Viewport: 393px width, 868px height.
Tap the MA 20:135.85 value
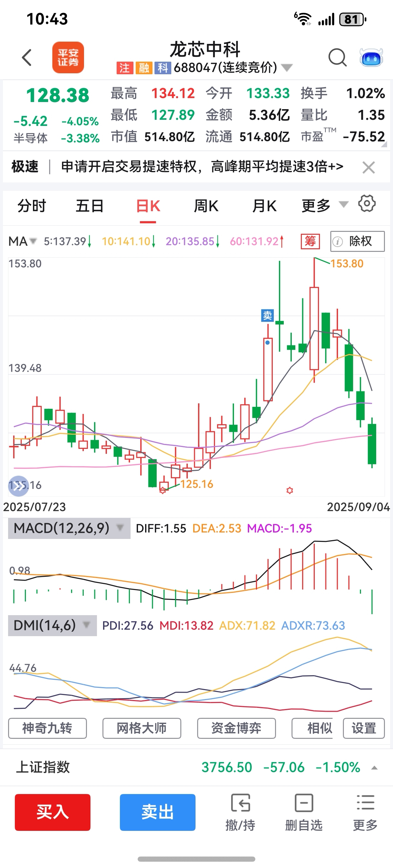(x=193, y=241)
